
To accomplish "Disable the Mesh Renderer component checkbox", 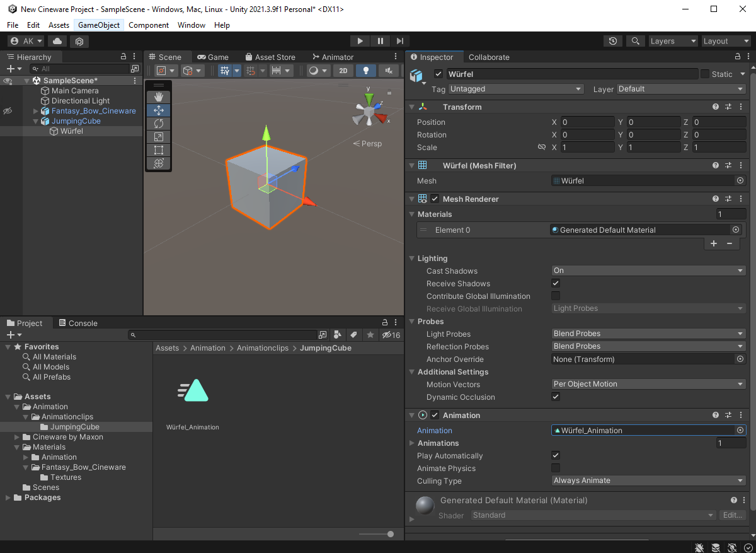I will point(435,199).
